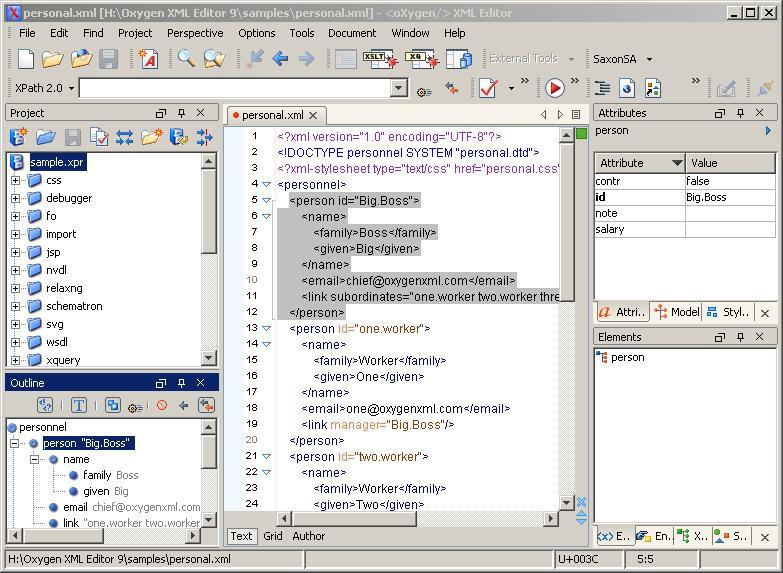This screenshot has height=573, width=783.
Task: Click the person item in Elements panel
Action: click(x=627, y=357)
